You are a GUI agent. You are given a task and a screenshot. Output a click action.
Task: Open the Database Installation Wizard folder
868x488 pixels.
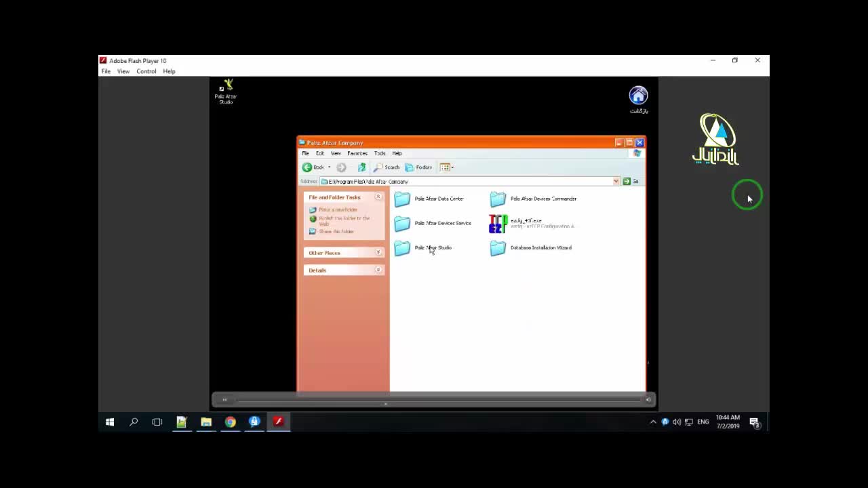click(498, 248)
